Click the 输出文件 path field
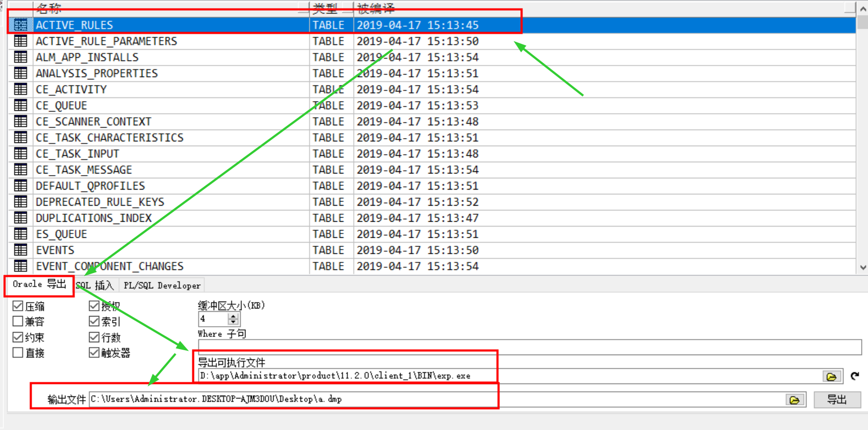 [x=436, y=399]
